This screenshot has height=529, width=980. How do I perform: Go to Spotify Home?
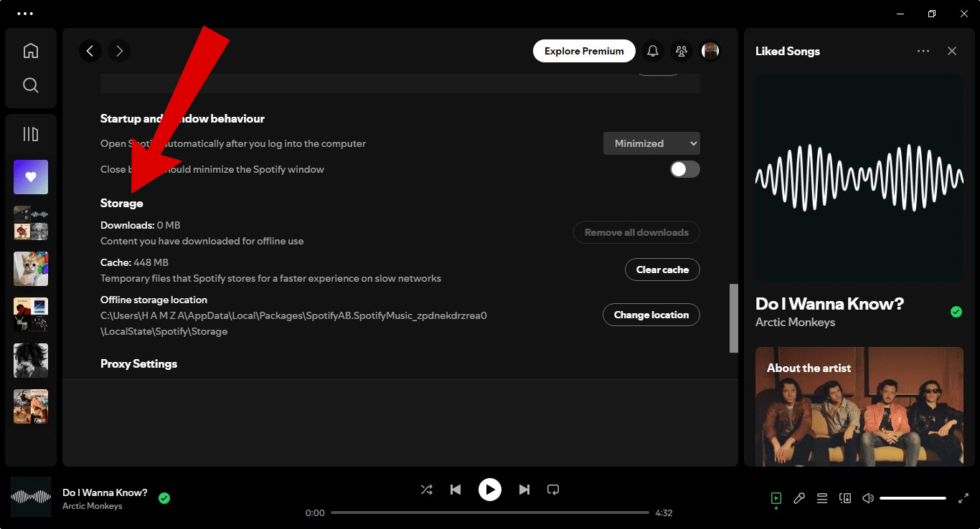click(x=30, y=51)
